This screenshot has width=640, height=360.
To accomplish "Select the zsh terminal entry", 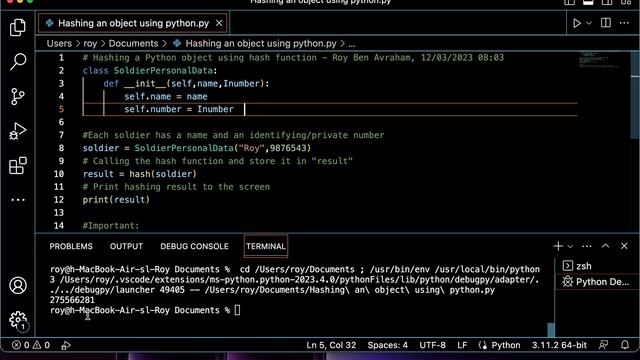I will [596, 266].
